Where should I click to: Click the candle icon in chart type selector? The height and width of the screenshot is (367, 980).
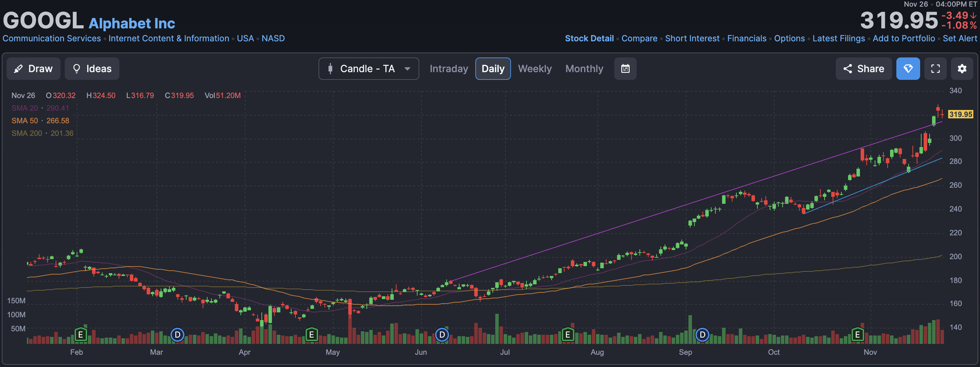click(330, 69)
